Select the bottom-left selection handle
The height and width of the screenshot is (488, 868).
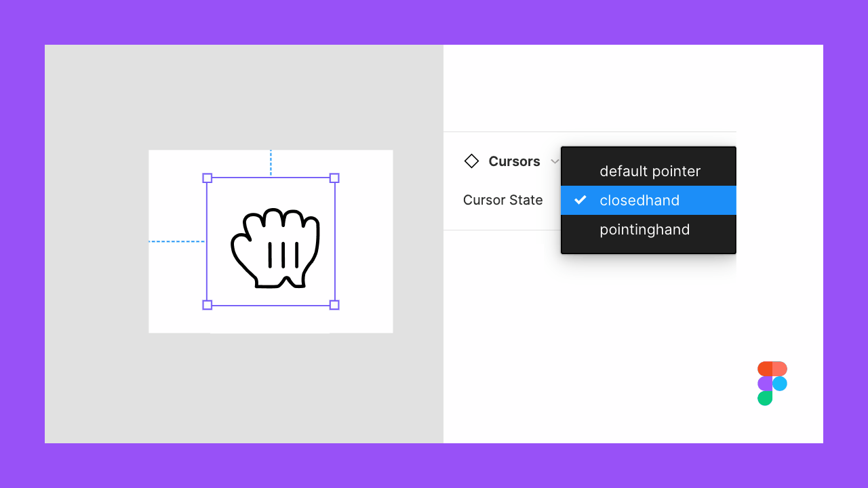click(x=208, y=305)
